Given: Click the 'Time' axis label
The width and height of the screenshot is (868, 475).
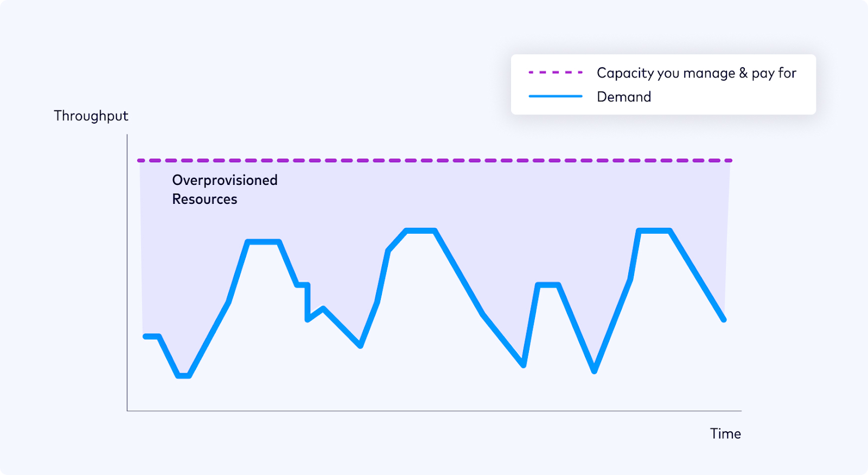Looking at the screenshot, I should pyautogui.click(x=725, y=434).
